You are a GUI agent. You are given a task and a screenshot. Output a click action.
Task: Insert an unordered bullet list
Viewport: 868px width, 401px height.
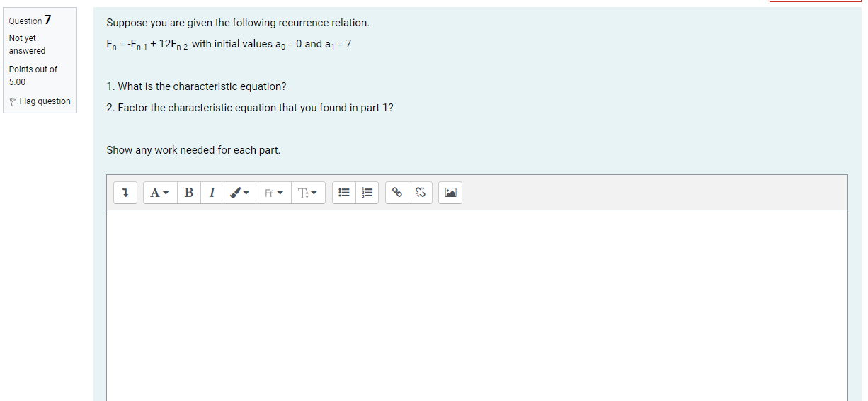click(344, 193)
